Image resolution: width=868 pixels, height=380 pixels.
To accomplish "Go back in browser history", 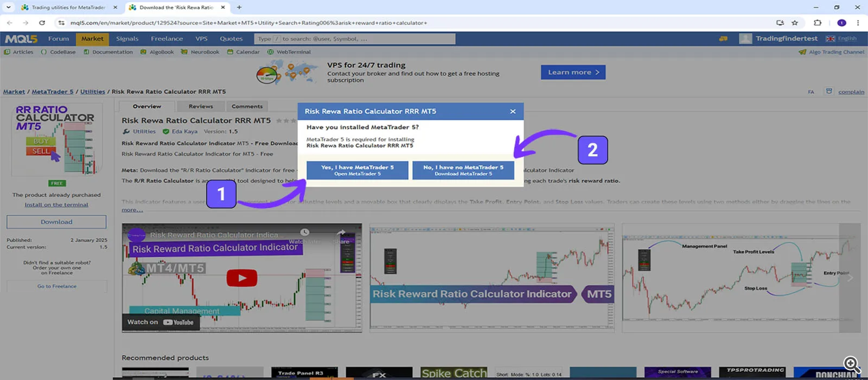I will 9,23.
